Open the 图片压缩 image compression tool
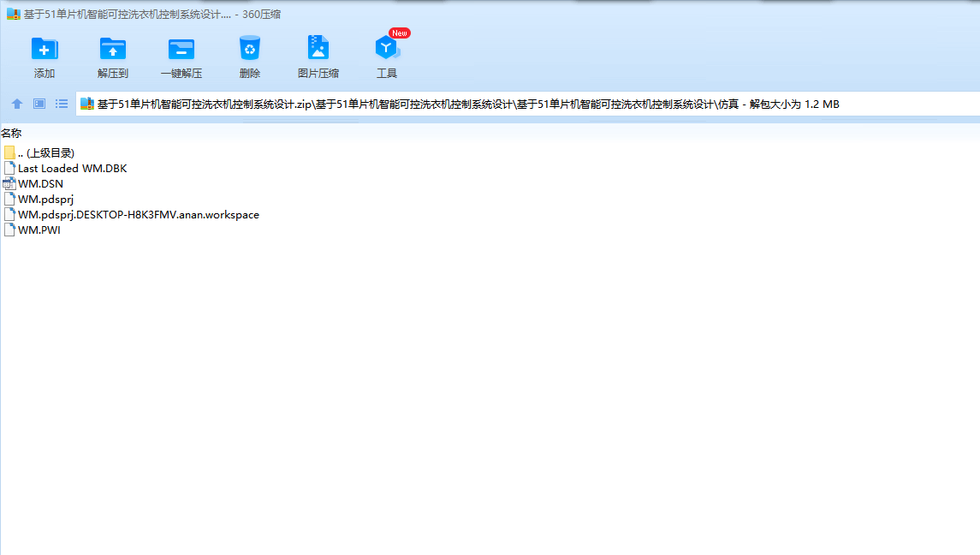Image resolution: width=980 pixels, height=555 pixels. [318, 48]
